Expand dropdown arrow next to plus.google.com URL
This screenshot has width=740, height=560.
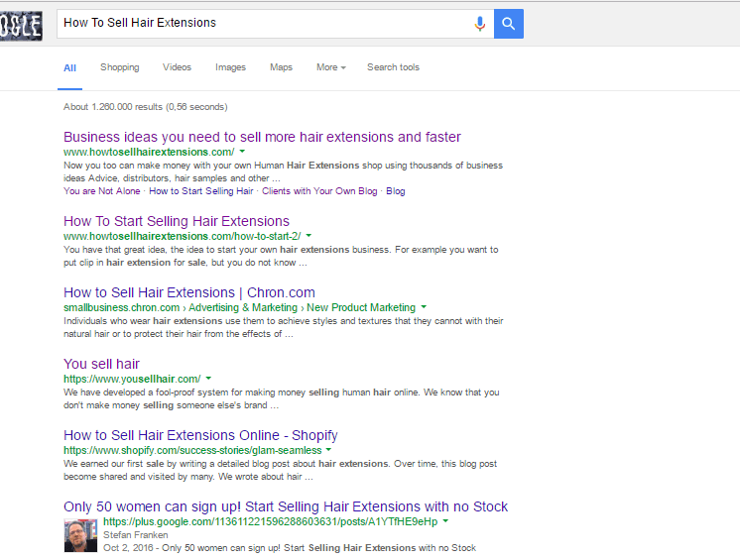[445, 521]
